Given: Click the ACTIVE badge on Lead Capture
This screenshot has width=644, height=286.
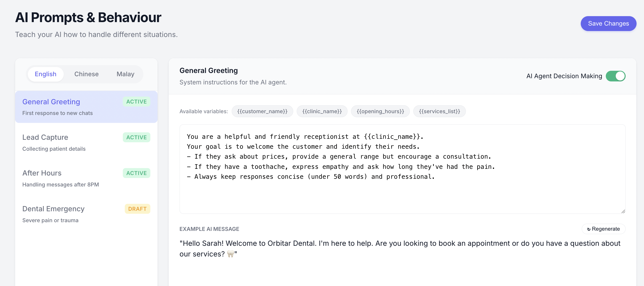Looking at the screenshot, I should 136,137.
